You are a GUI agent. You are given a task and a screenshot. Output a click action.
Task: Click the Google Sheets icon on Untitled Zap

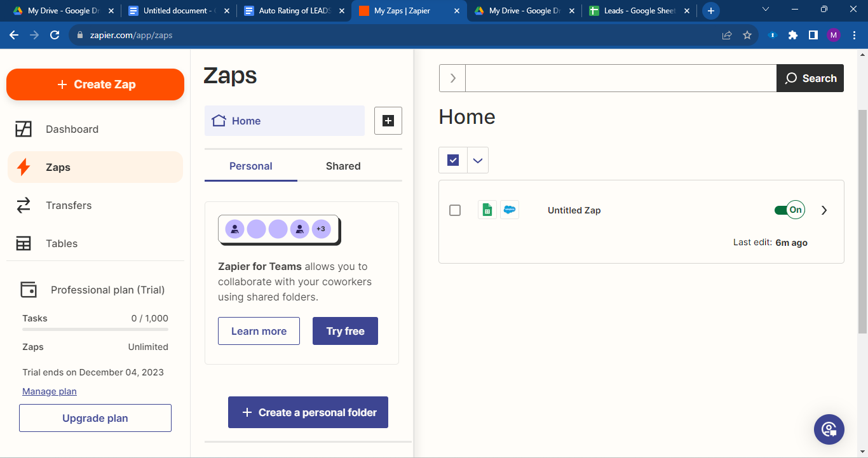(487, 210)
